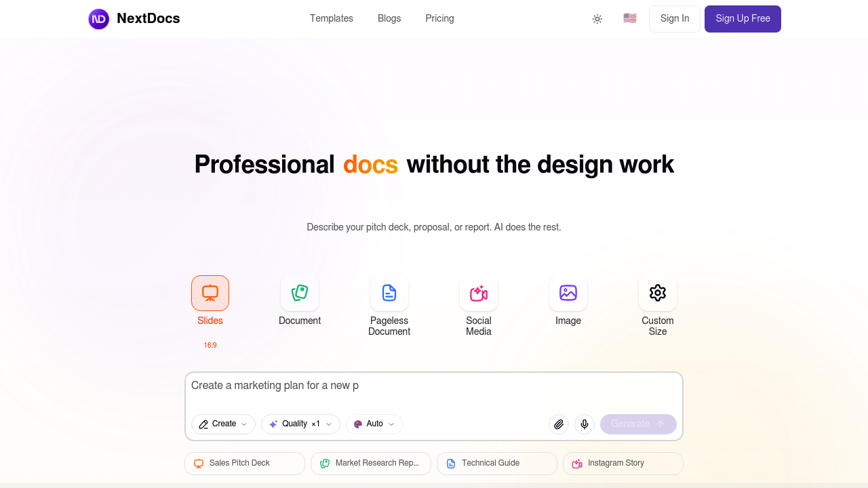Expand the Create mode dropdown
This screenshot has width=868, height=488.
(223, 424)
